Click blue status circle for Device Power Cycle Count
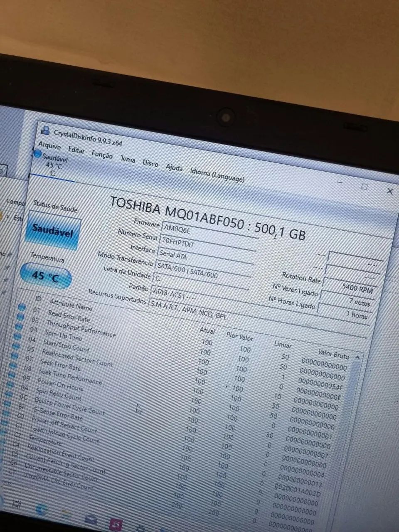 9,394
